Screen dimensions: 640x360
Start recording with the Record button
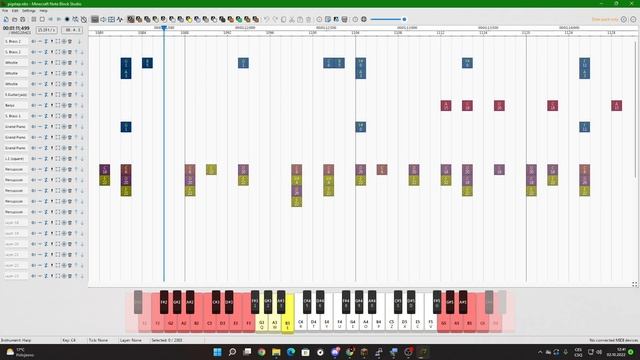67,19
